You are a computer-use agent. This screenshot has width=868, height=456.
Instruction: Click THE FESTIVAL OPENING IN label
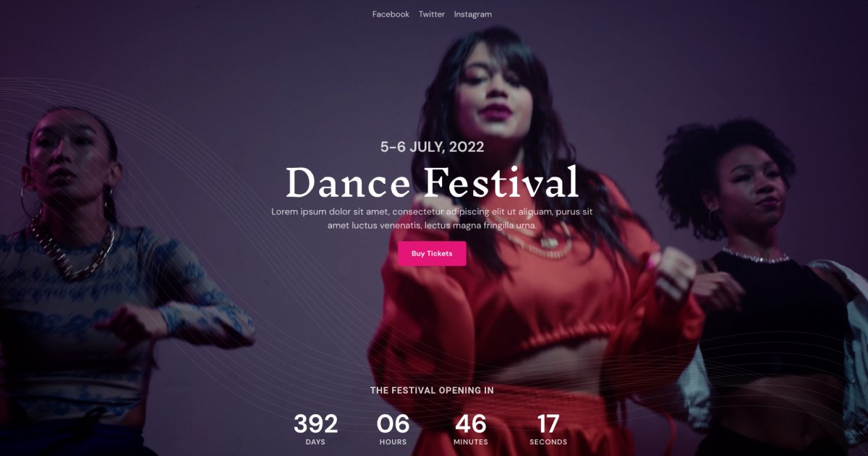tap(432, 390)
